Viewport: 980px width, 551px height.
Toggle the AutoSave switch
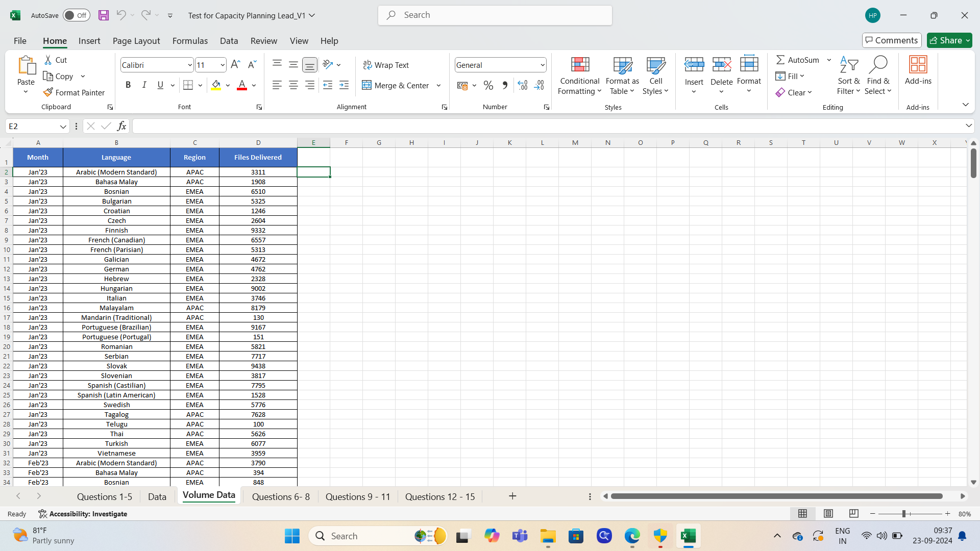point(76,15)
